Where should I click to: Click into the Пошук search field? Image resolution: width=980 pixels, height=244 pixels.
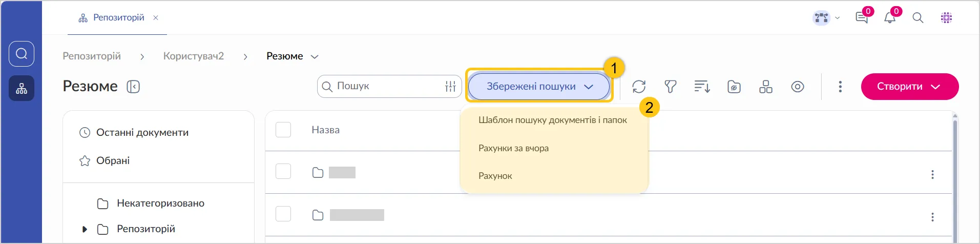click(x=387, y=86)
